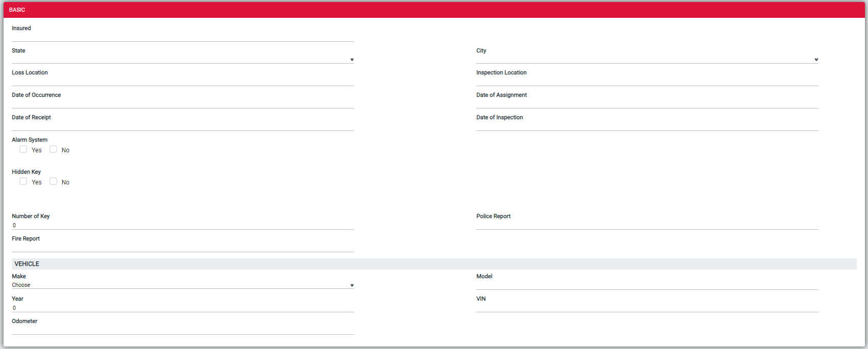Click the Fire Report field
Viewport: 868px width, 349px height.
(x=183, y=247)
